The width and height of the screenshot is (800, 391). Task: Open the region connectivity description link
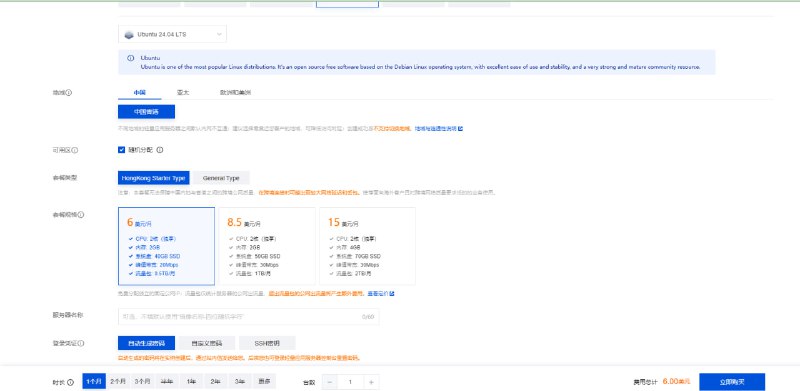tap(438, 129)
